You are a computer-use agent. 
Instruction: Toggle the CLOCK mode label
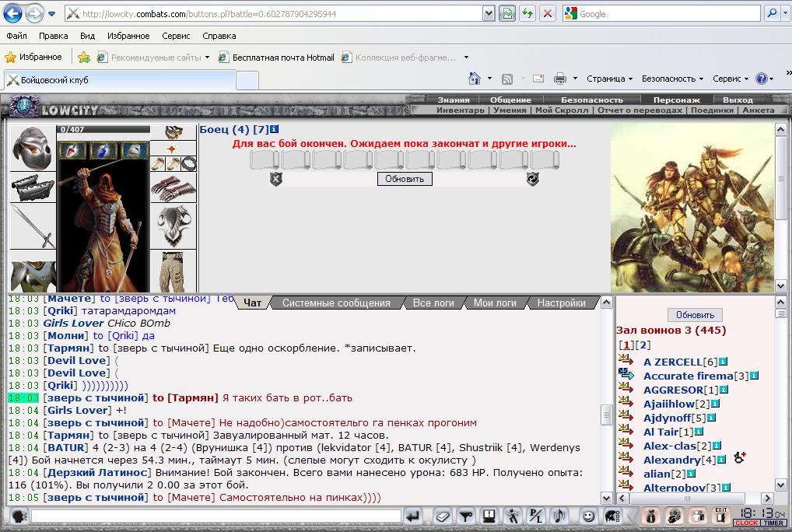pos(747,523)
